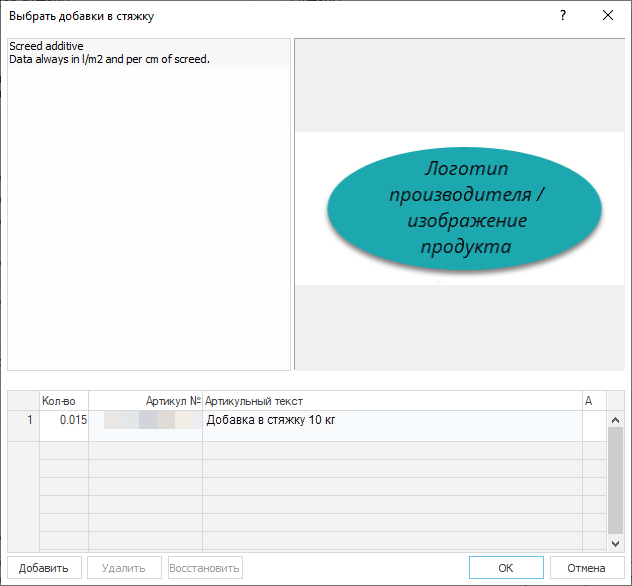Image resolution: width=632 pixels, height=586 pixels.
Task: Click the A column header
Action: point(595,401)
